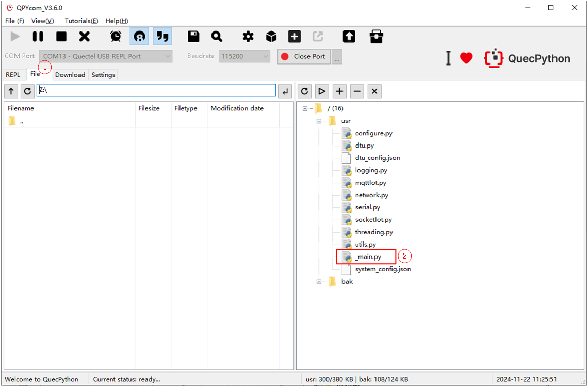Open settings with the gear icon
The height and width of the screenshot is (387, 588).
248,37
